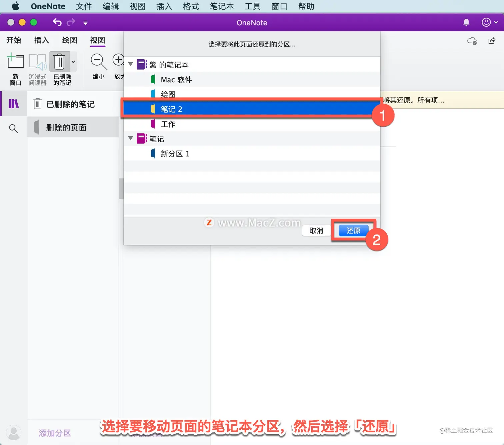Select the 笔记 notebook row

(x=252, y=139)
